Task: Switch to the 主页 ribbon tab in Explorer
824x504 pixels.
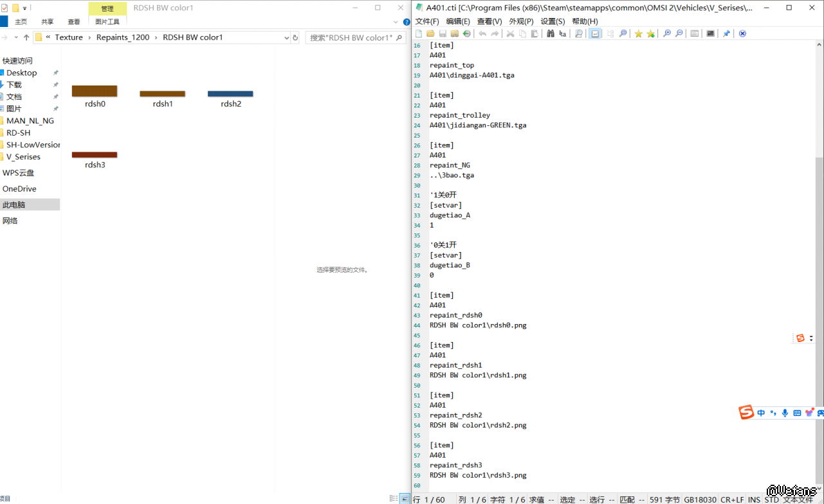Action: pyautogui.click(x=21, y=22)
